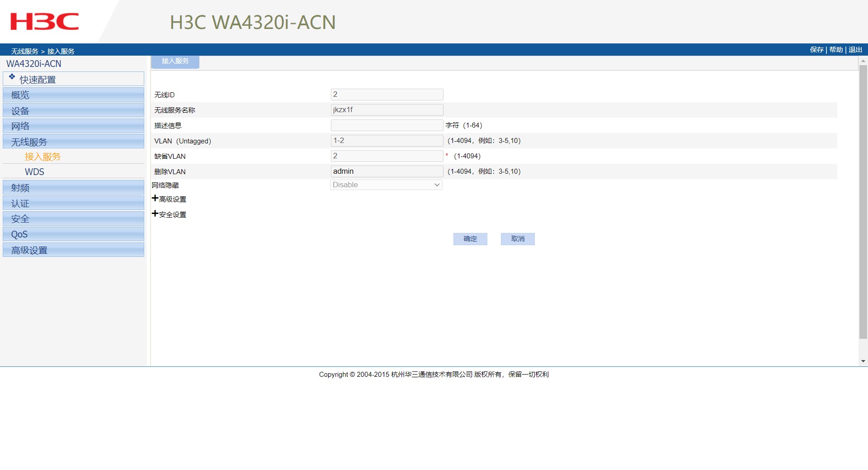868x470 pixels.
Task: Click the 保存 link in header
Action: (x=816, y=50)
